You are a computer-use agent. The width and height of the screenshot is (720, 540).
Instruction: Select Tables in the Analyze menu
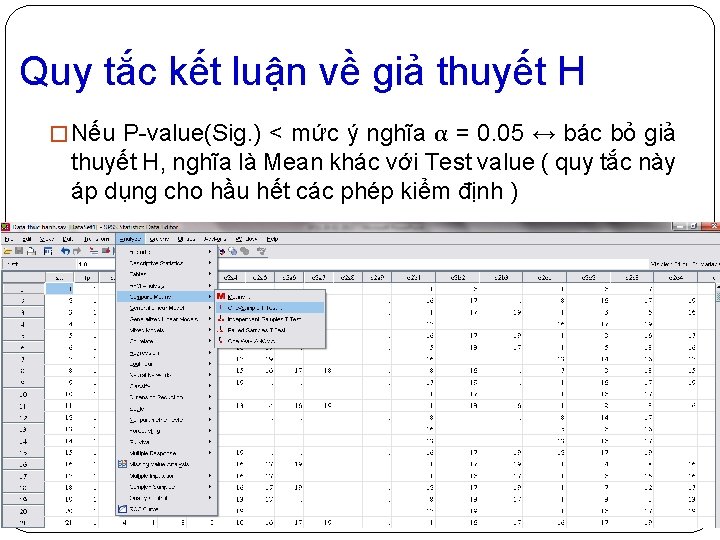click(166, 274)
